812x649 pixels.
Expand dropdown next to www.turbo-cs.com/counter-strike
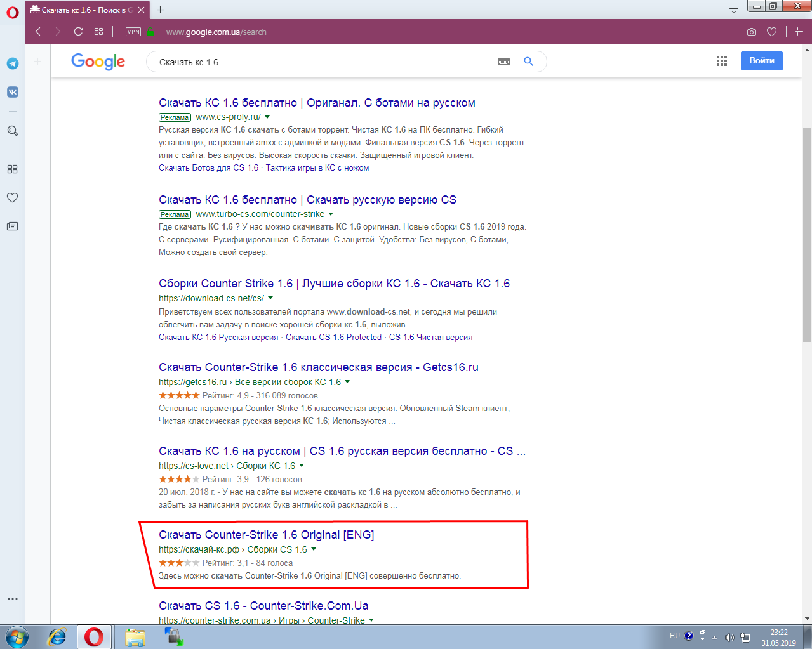331,214
